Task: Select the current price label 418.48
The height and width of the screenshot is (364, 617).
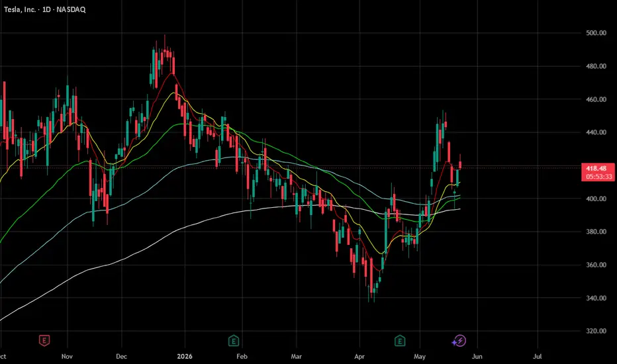Action: tap(596, 168)
